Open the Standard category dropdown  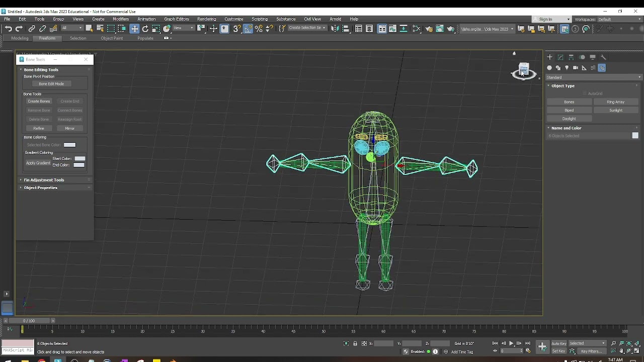click(594, 77)
